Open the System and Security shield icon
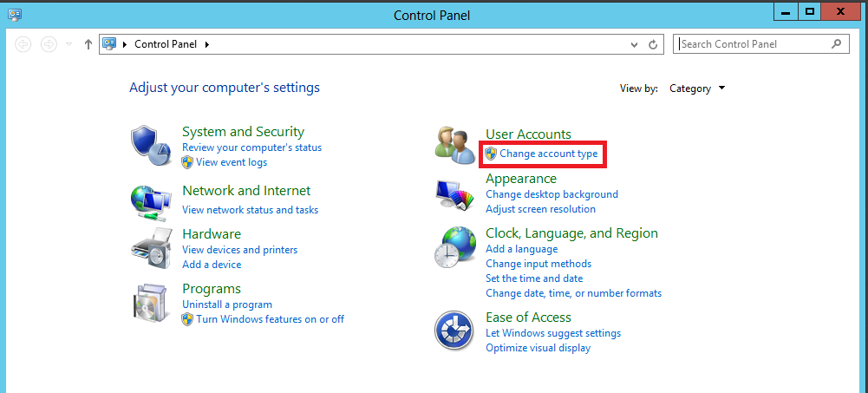 tap(151, 143)
